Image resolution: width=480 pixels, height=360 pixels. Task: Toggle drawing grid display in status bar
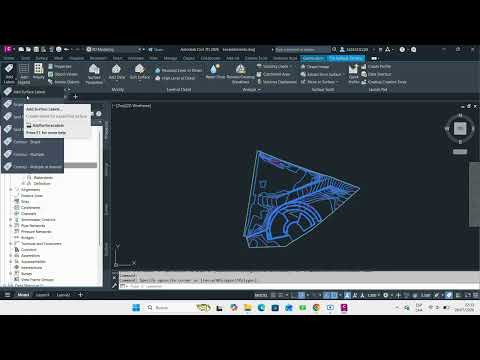(x=273, y=295)
